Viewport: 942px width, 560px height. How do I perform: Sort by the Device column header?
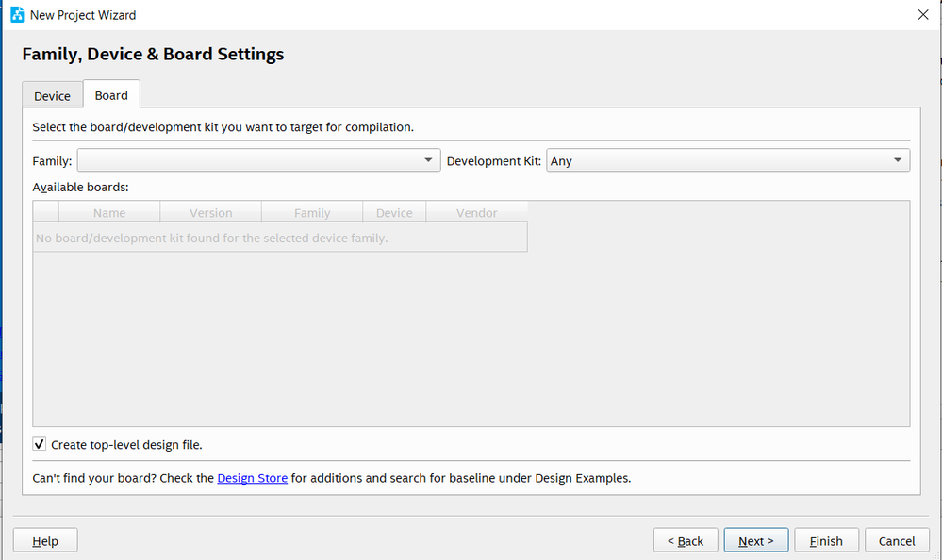coord(394,213)
